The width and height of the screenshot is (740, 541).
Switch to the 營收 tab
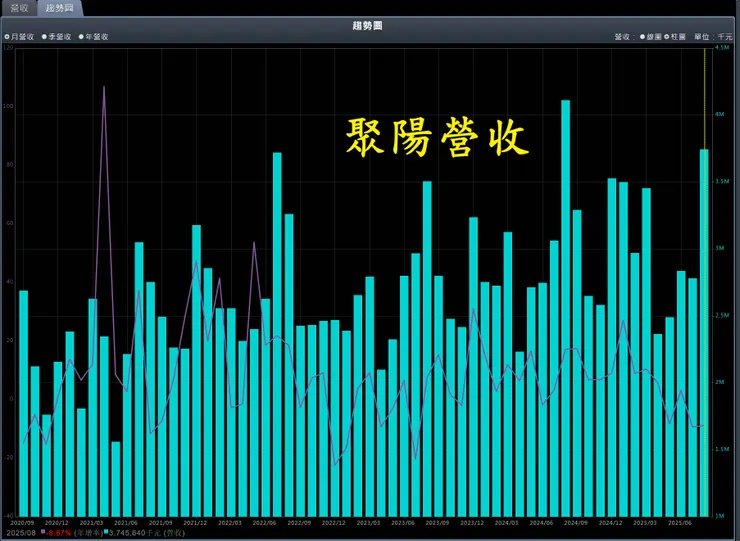(19, 8)
